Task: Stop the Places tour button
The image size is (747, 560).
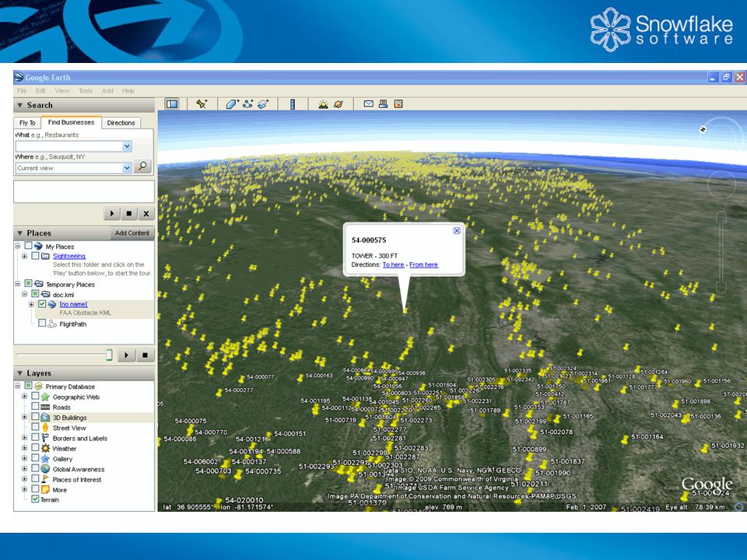Action: click(146, 355)
